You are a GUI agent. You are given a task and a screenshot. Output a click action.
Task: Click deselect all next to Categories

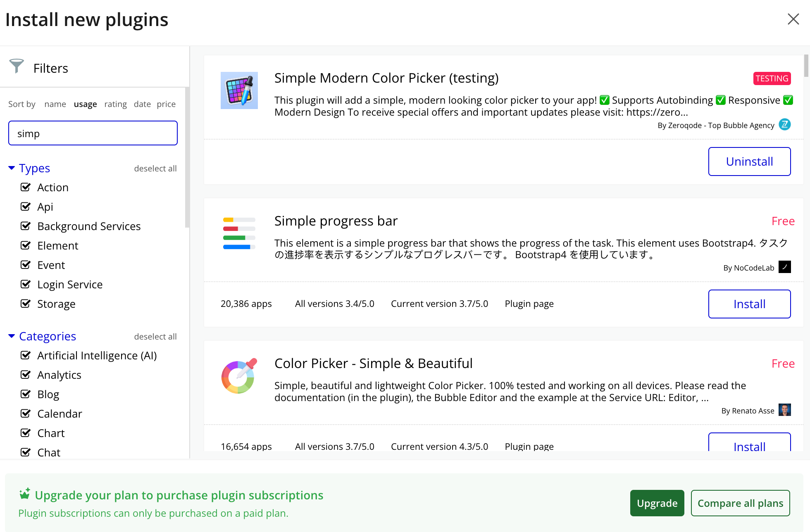point(155,337)
